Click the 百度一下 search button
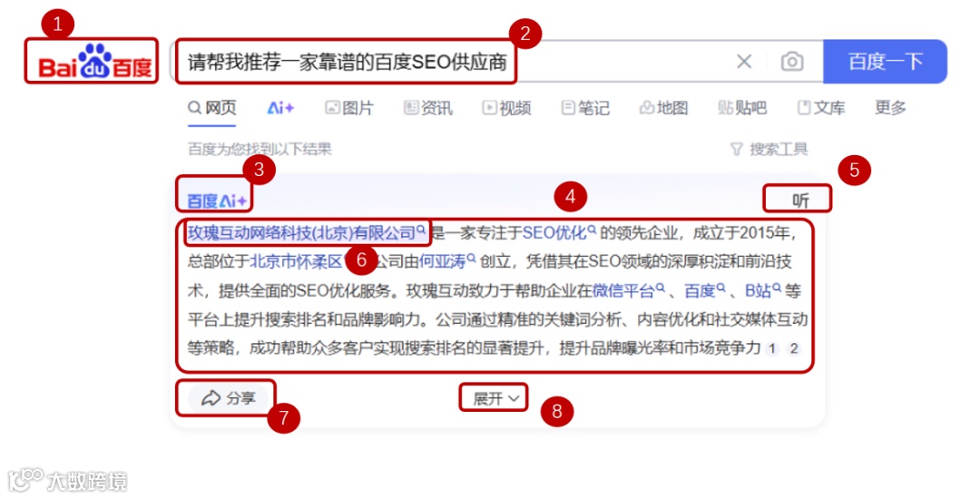The image size is (980, 499). (x=885, y=61)
